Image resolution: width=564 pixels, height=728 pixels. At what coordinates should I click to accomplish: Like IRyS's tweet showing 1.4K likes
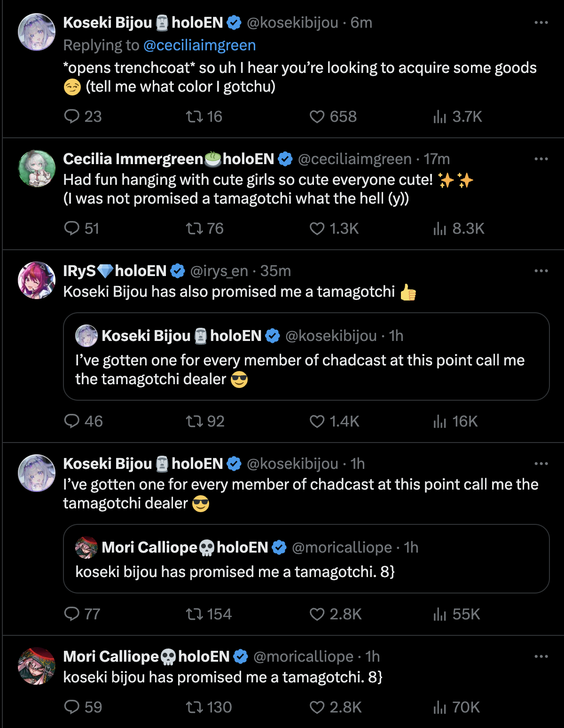pos(334,421)
